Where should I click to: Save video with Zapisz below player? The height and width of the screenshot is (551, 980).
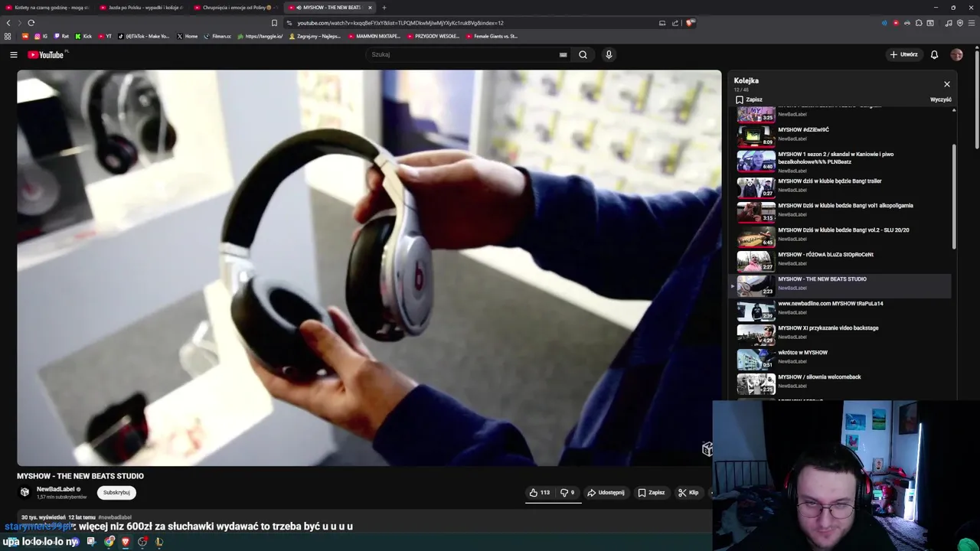[x=652, y=492]
